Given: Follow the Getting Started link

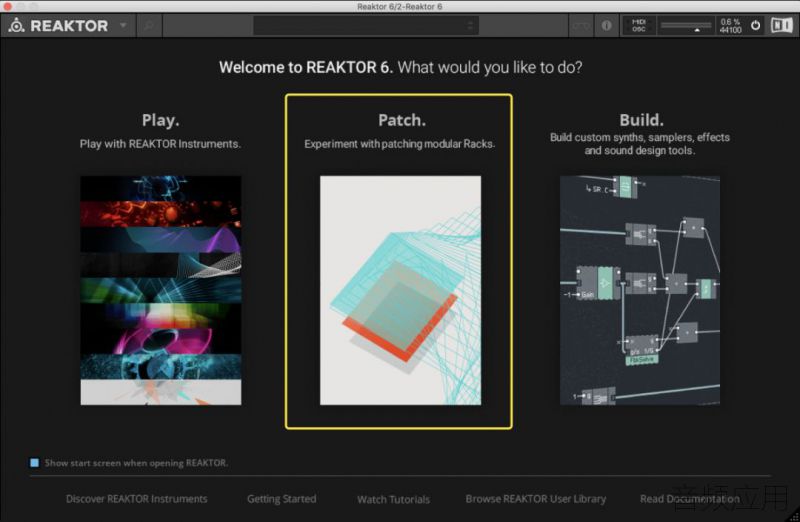Looking at the screenshot, I should tap(282, 499).
